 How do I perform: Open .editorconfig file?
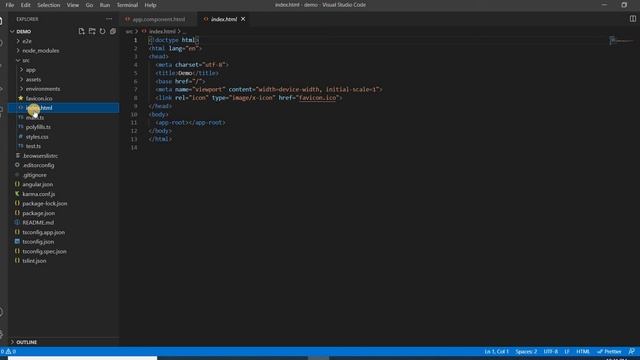(x=38, y=165)
